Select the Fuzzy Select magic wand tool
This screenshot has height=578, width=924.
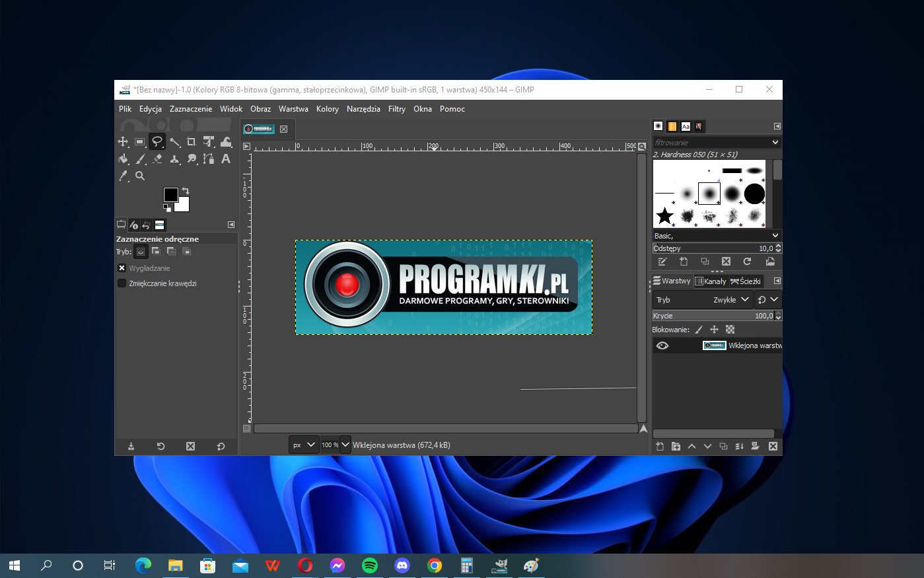click(x=174, y=141)
